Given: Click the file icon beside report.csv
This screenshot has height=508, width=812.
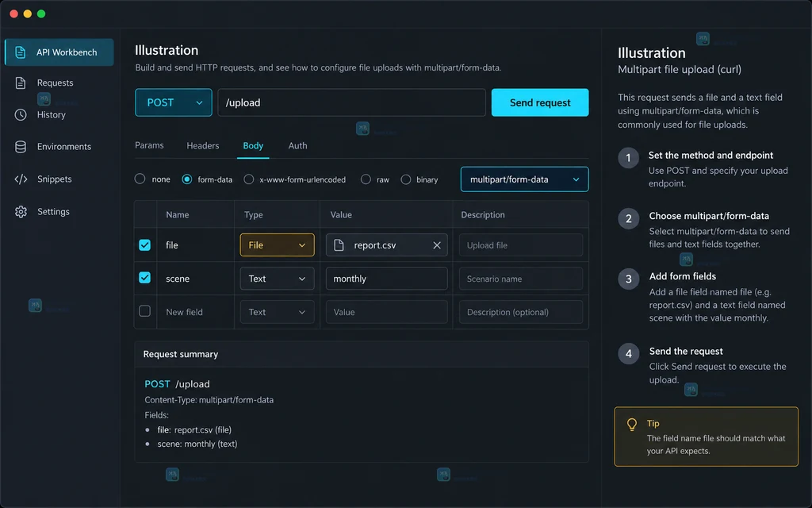Looking at the screenshot, I should (x=339, y=244).
